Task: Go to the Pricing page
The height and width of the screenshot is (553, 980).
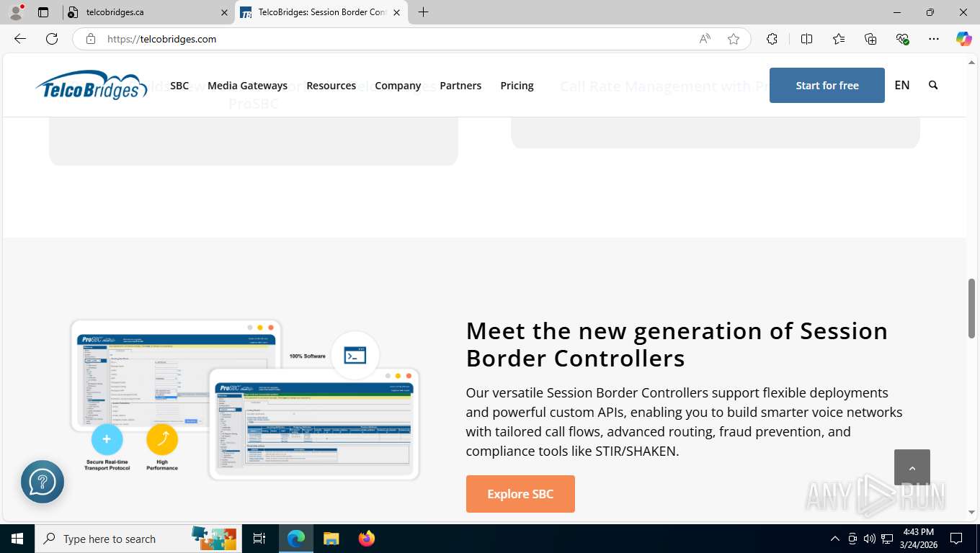Action: [x=517, y=86]
